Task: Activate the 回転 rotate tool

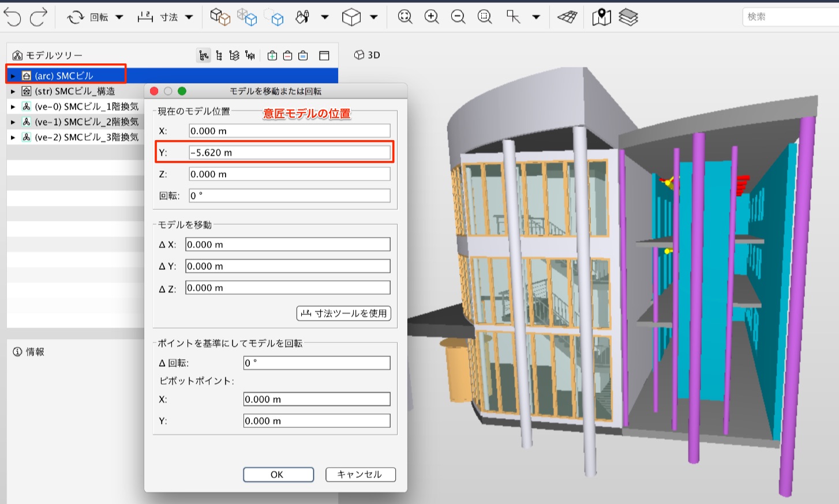Action: (x=87, y=17)
